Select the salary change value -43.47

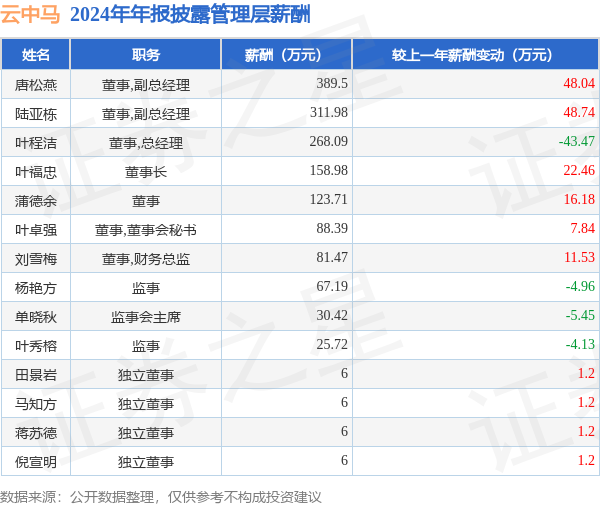577,141
